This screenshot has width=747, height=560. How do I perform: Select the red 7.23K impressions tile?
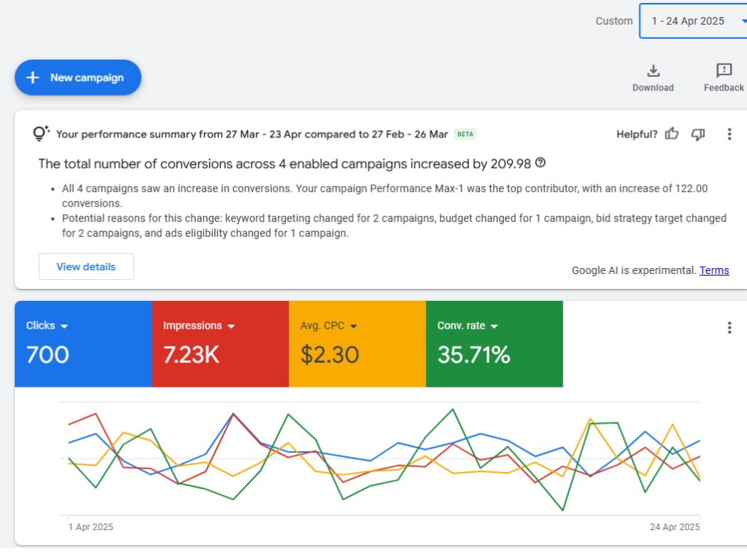220,343
